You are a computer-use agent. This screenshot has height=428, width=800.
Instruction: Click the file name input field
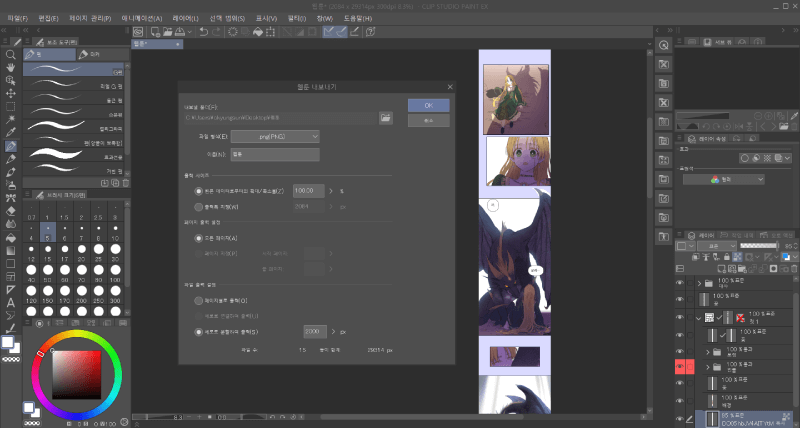pyautogui.click(x=275, y=154)
